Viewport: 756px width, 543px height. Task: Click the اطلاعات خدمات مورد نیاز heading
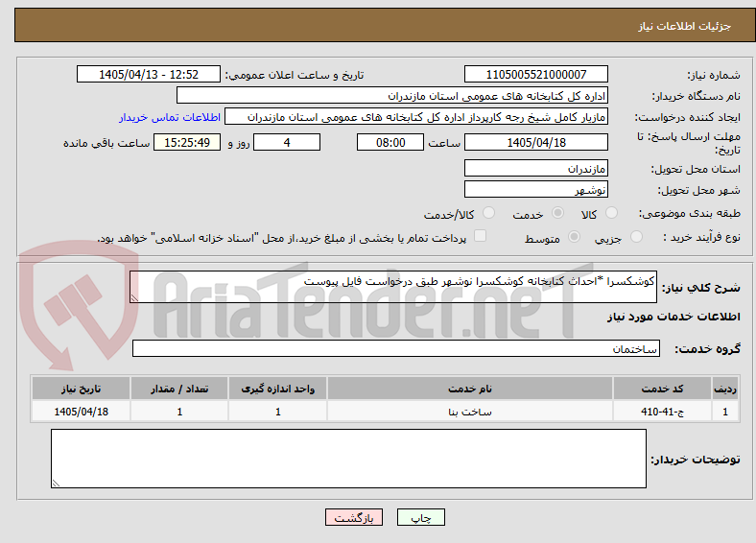[673, 317]
